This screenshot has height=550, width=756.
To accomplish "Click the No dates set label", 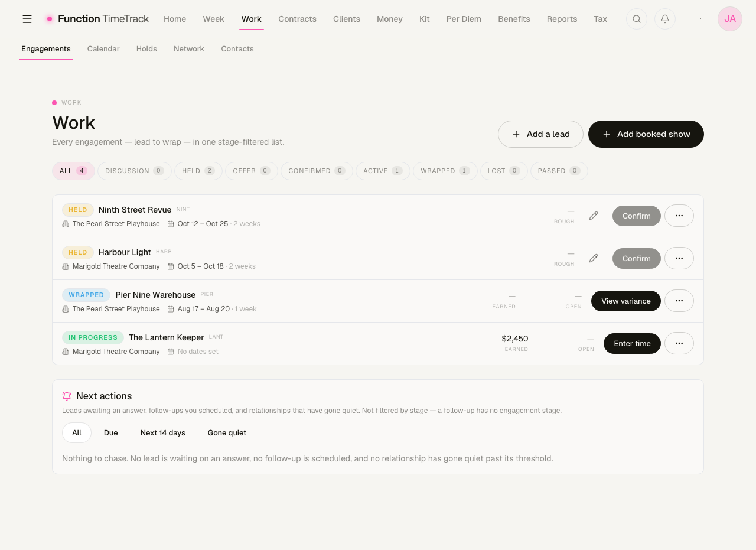I will coord(198,352).
